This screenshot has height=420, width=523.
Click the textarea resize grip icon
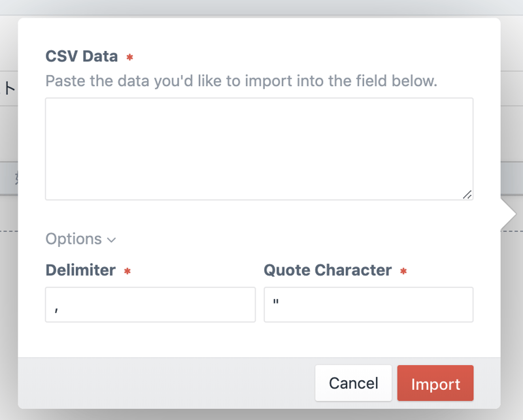[x=467, y=194]
